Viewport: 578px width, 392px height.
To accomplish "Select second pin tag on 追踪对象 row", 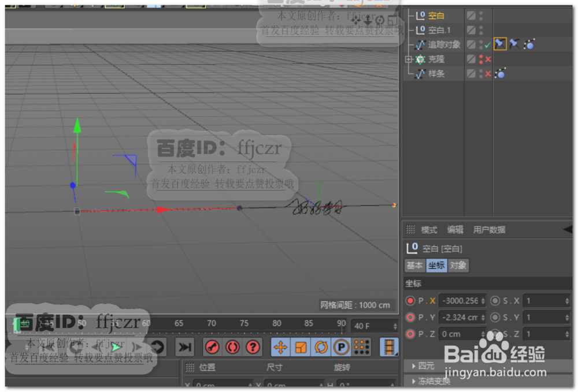I will pyautogui.click(x=514, y=44).
